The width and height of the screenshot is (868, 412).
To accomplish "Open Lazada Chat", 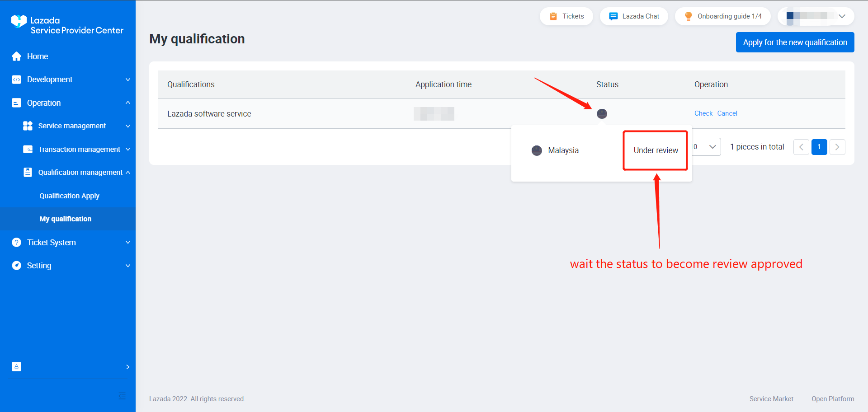I will (634, 16).
